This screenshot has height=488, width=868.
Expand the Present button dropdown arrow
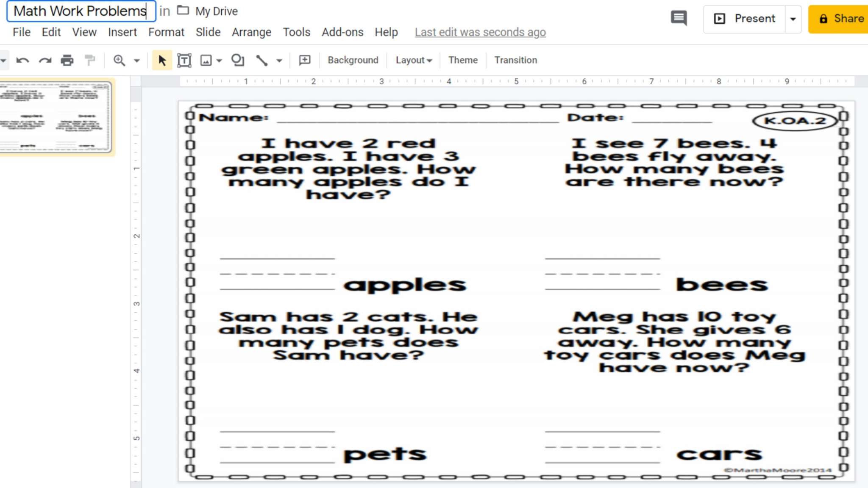[793, 19]
